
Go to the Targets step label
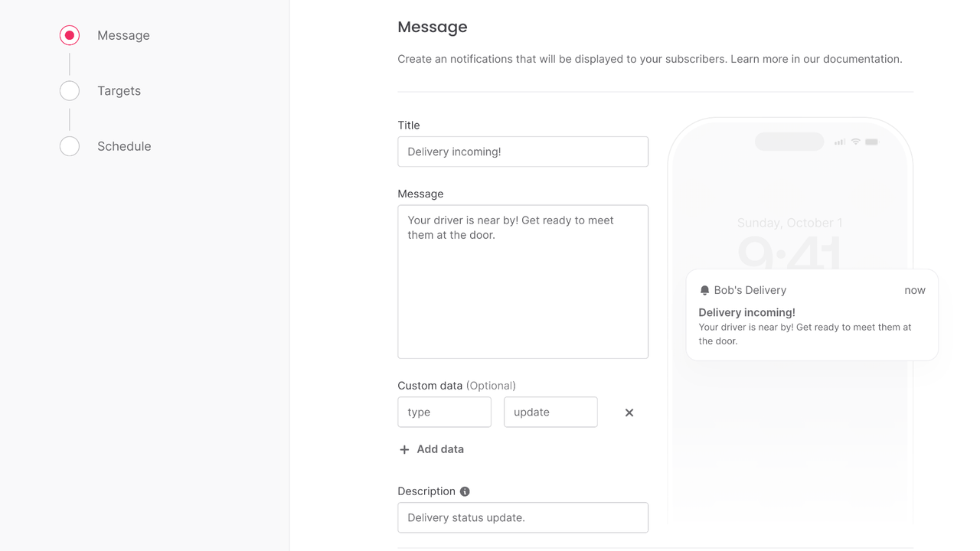pyautogui.click(x=119, y=91)
